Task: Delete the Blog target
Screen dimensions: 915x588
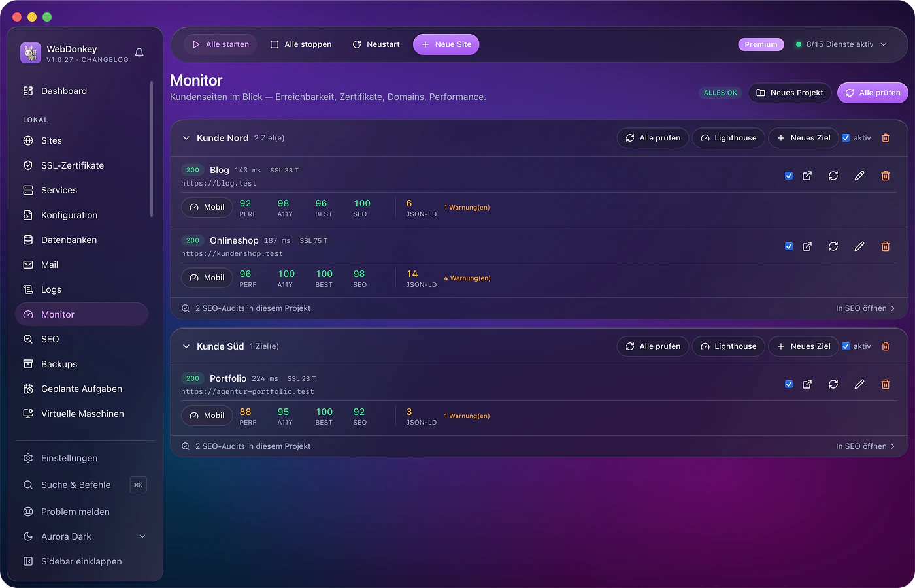Action: click(886, 176)
